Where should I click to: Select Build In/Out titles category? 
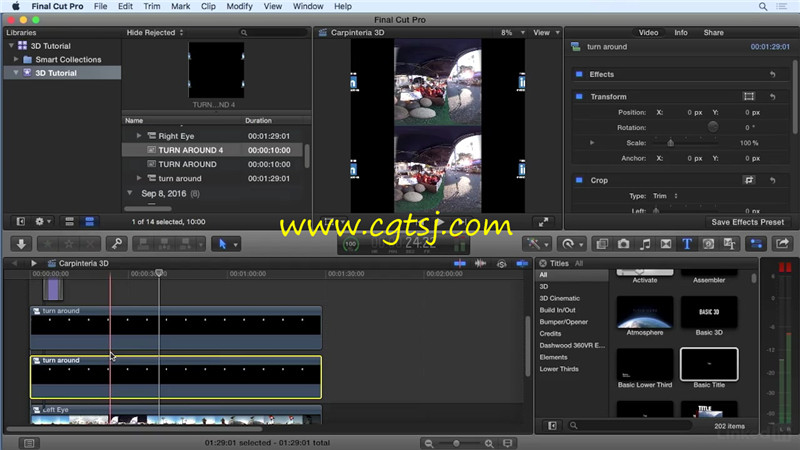[557, 310]
